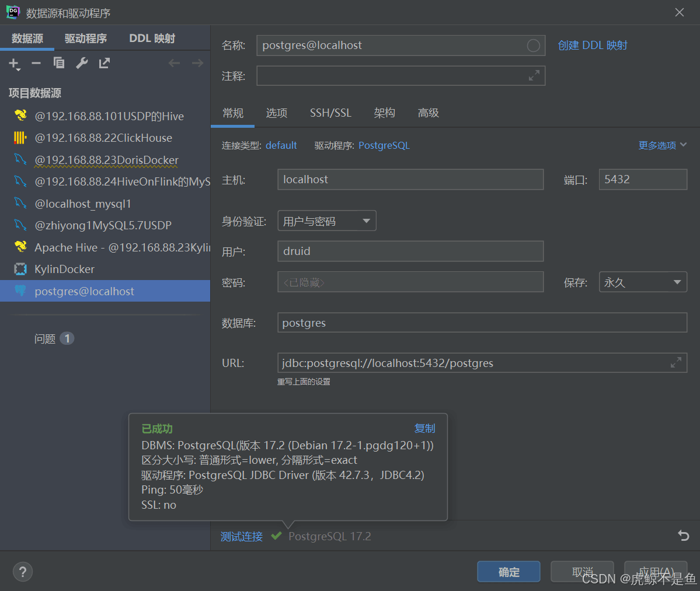This screenshot has width=700, height=591.
Task: Click the PostgreSQL elephant icon in list
Action: pos(20,291)
